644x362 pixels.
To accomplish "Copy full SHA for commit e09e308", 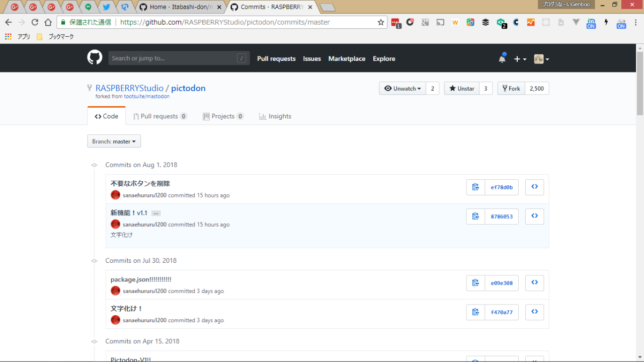I will (x=475, y=283).
